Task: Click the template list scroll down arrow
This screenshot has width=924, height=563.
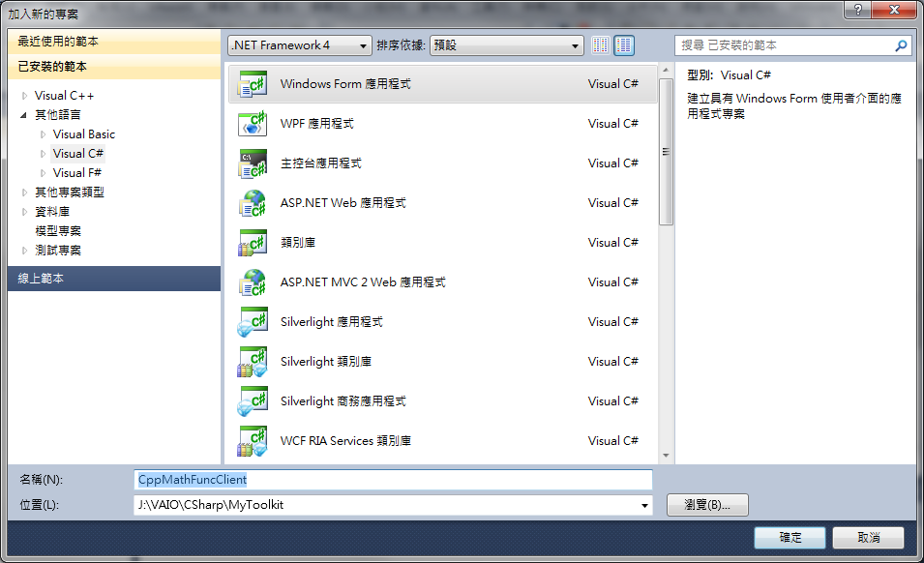Action: click(666, 456)
